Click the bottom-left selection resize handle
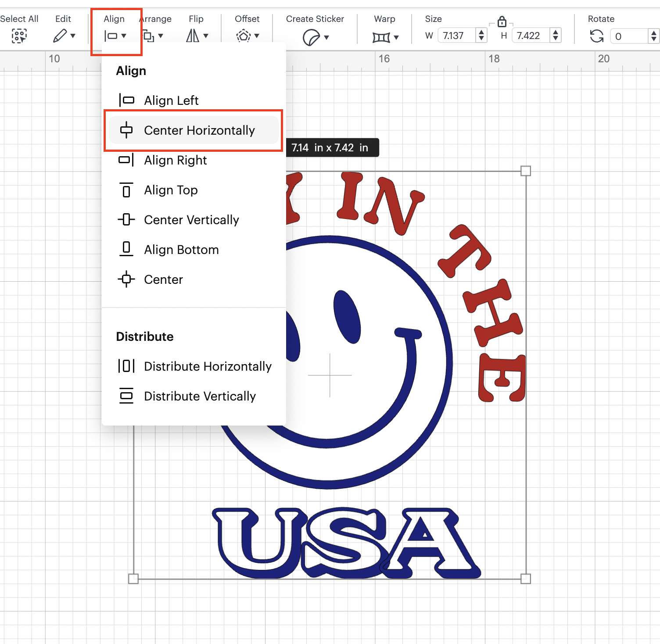This screenshot has height=644, width=660. tap(133, 579)
